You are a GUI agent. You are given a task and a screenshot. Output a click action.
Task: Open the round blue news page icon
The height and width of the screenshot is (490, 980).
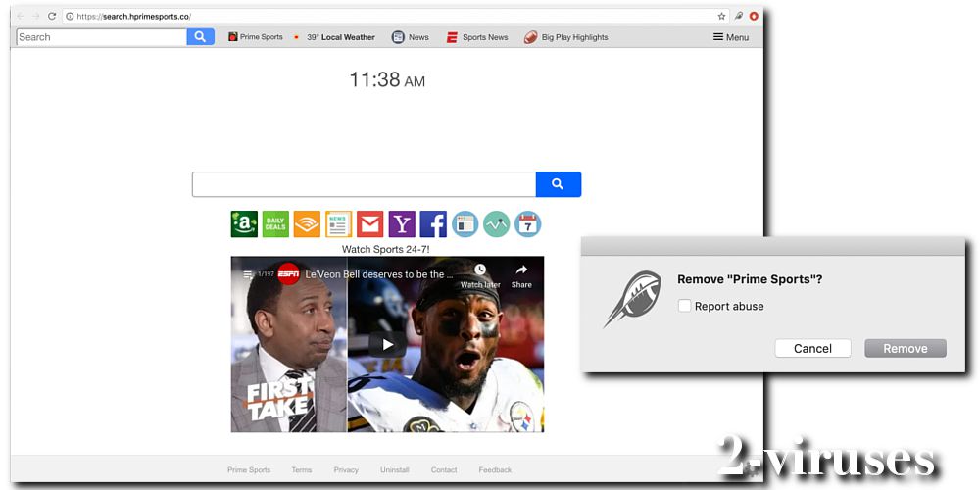[465, 223]
